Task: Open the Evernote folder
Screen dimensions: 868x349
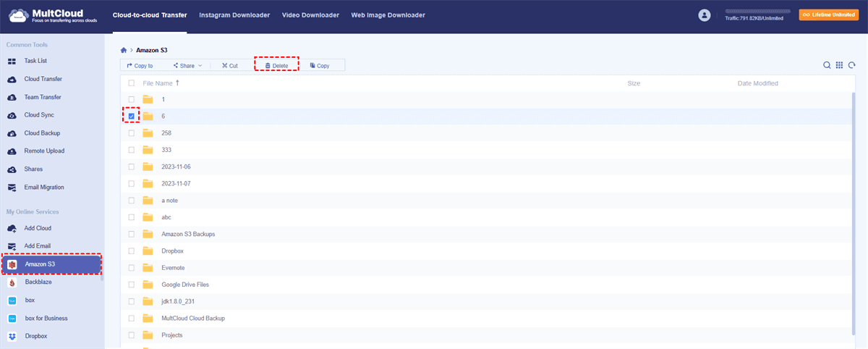Action: [x=174, y=268]
